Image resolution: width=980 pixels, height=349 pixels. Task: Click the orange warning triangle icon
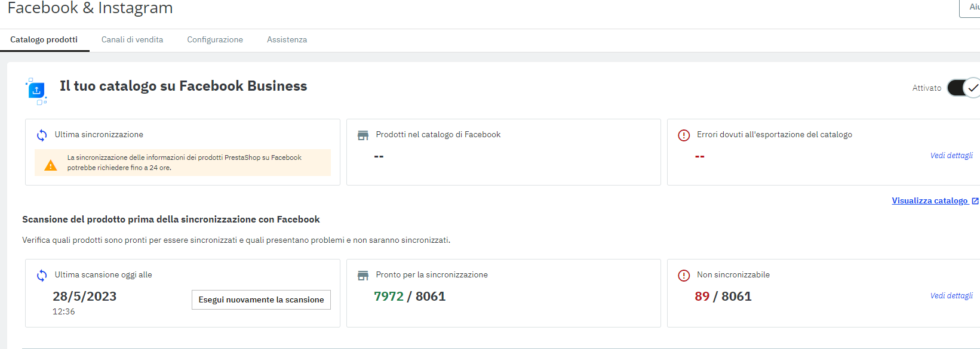pyautogui.click(x=51, y=165)
